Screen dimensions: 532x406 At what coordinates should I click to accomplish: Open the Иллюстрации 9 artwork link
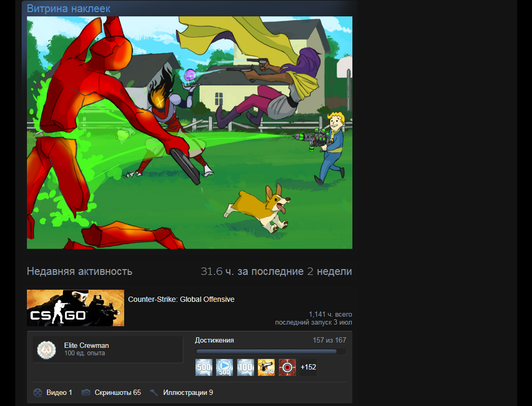pyautogui.click(x=188, y=392)
